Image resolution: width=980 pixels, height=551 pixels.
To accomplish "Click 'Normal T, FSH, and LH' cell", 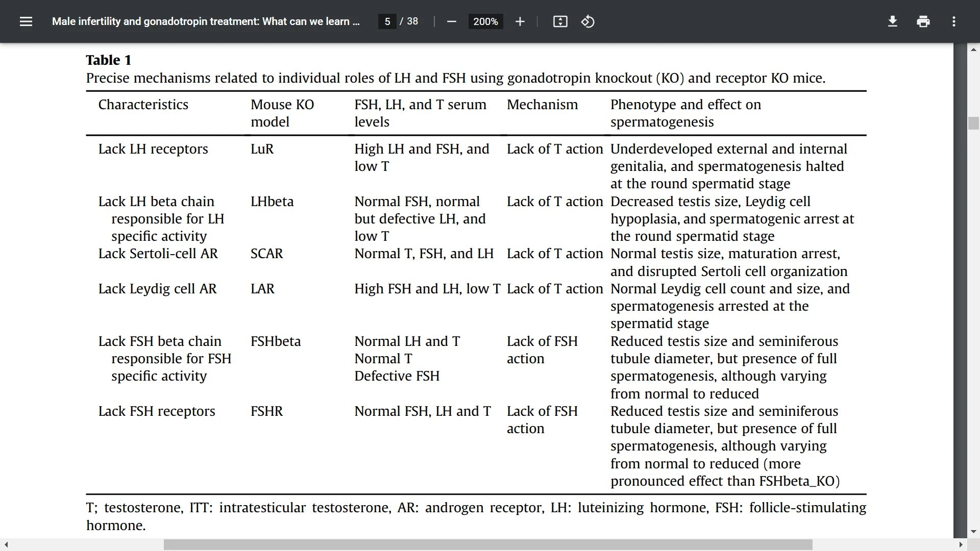I will [x=424, y=254].
